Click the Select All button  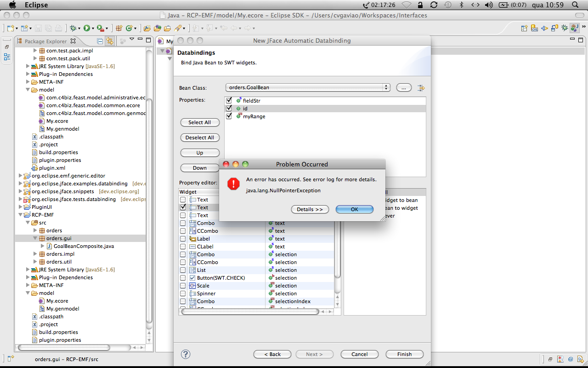pyautogui.click(x=200, y=122)
